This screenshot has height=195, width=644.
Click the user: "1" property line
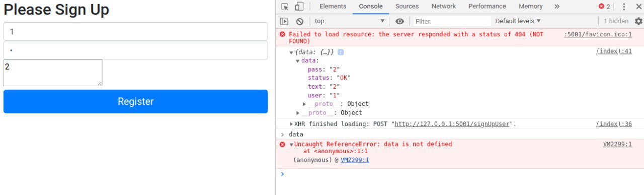tap(324, 95)
